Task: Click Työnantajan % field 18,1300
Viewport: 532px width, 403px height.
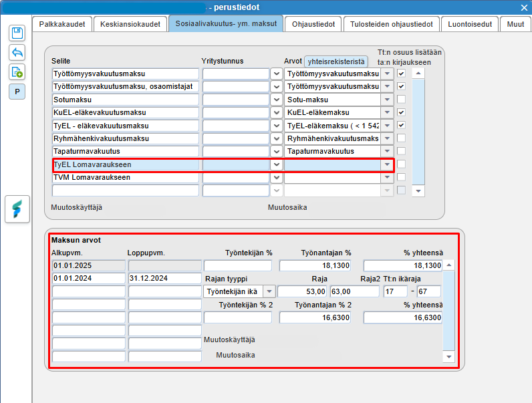Action: tap(315, 265)
